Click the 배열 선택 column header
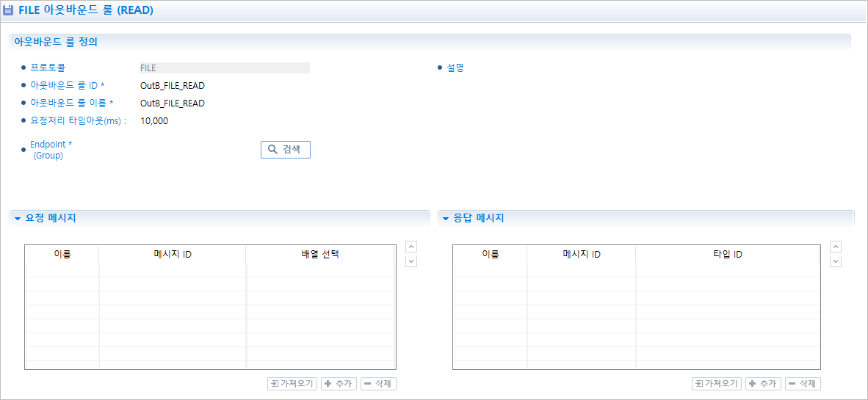 pos(320,255)
